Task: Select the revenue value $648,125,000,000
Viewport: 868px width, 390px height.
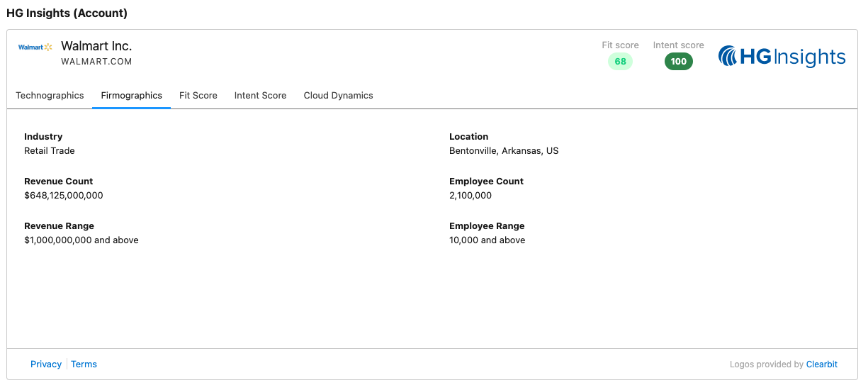Action: point(64,196)
